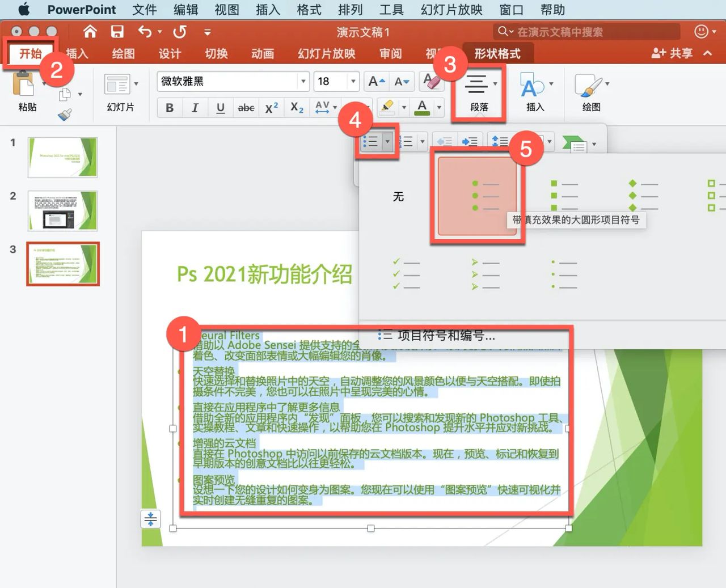Click the 插入 button with letter A icon
This screenshot has width=726, height=588.
pyautogui.click(x=535, y=93)
